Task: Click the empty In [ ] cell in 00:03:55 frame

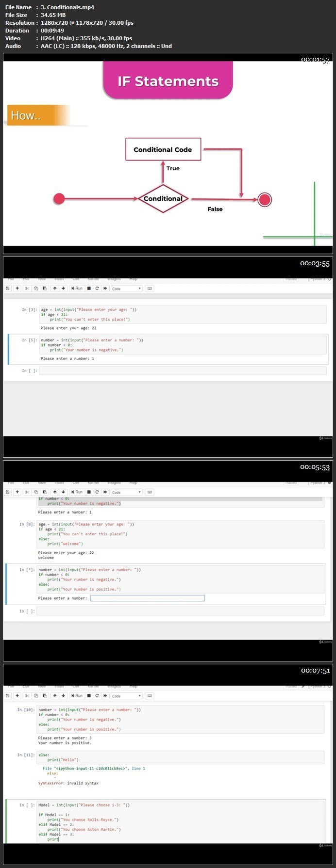Action: (x=183, y=371)
